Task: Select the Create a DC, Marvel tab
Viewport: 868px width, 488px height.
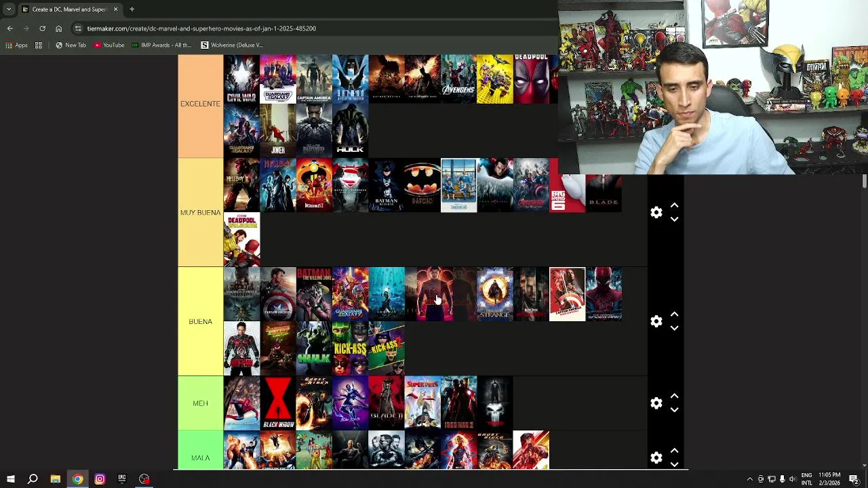Action: click(x=68, y=9)
